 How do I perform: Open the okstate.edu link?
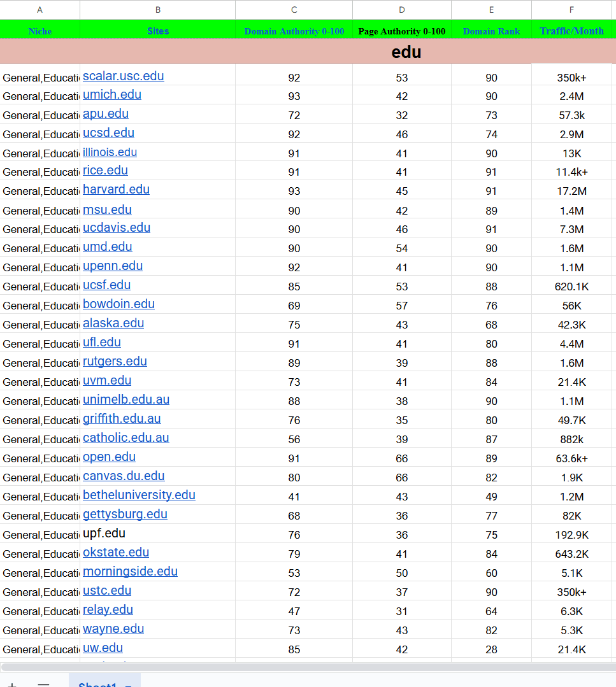(116, 553)
